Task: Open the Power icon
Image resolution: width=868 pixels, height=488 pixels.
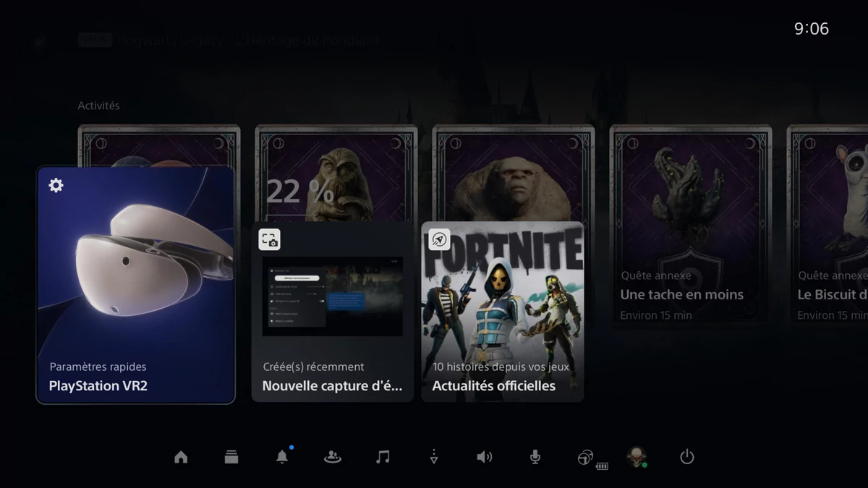Action: pyautogui.click(x=687, y=457)
